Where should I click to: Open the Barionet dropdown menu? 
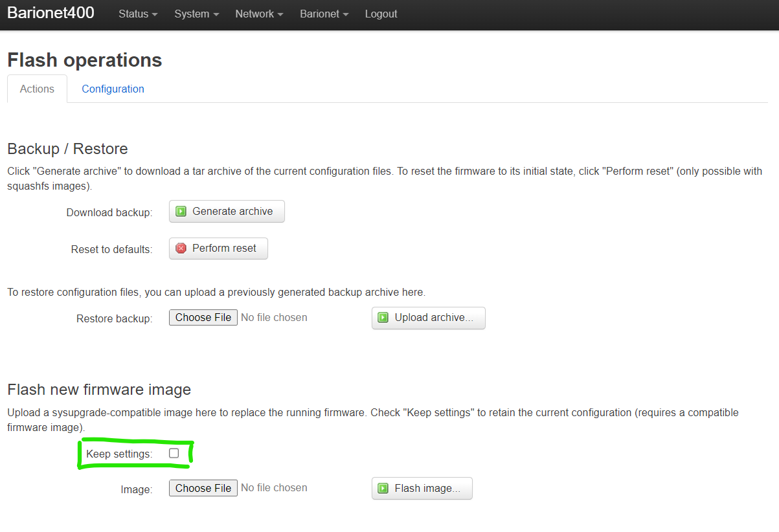[324, 14]
